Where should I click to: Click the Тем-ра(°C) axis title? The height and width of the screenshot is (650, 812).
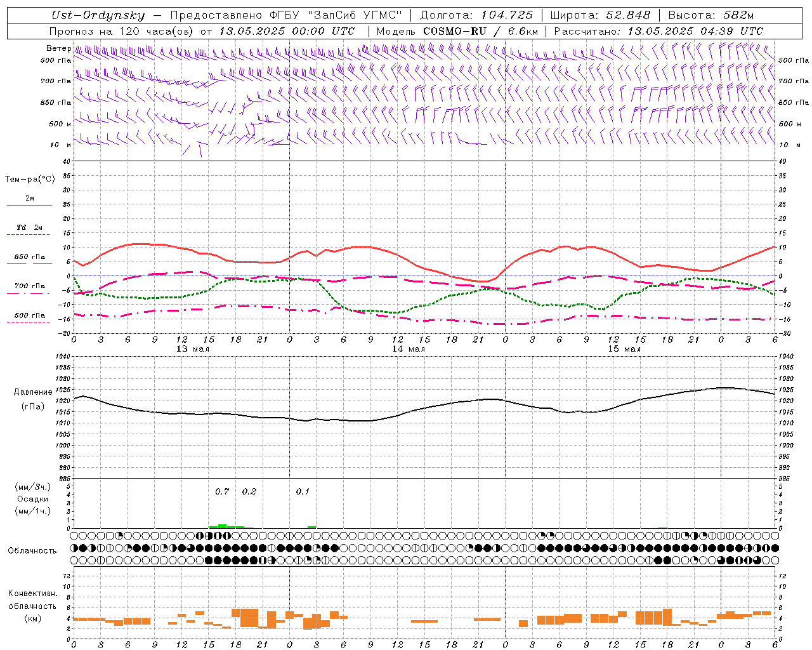30,180
